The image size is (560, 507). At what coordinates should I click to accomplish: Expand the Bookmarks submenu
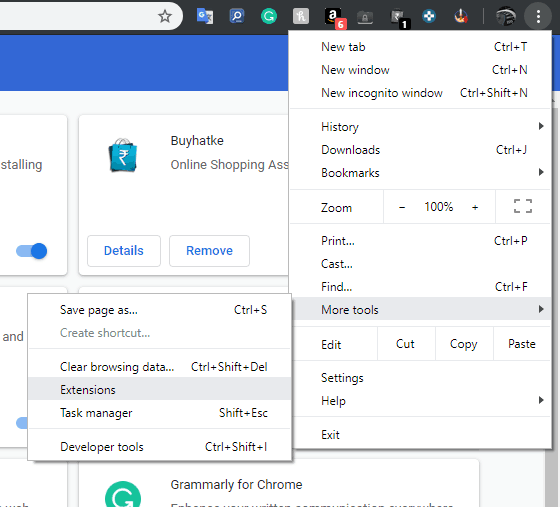421,173
